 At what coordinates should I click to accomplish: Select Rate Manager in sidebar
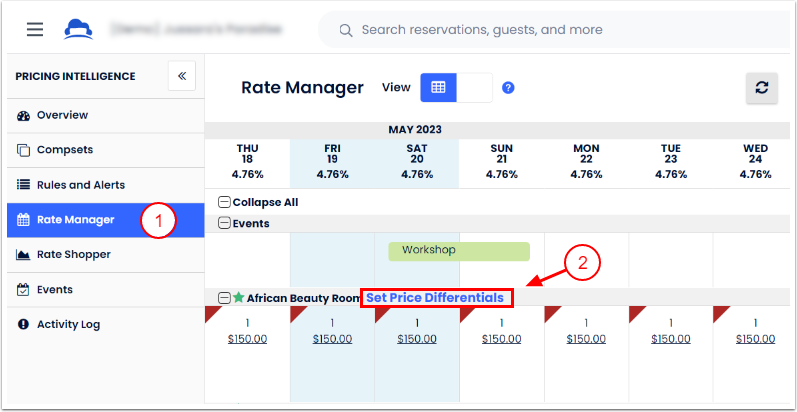coord(106,220)
